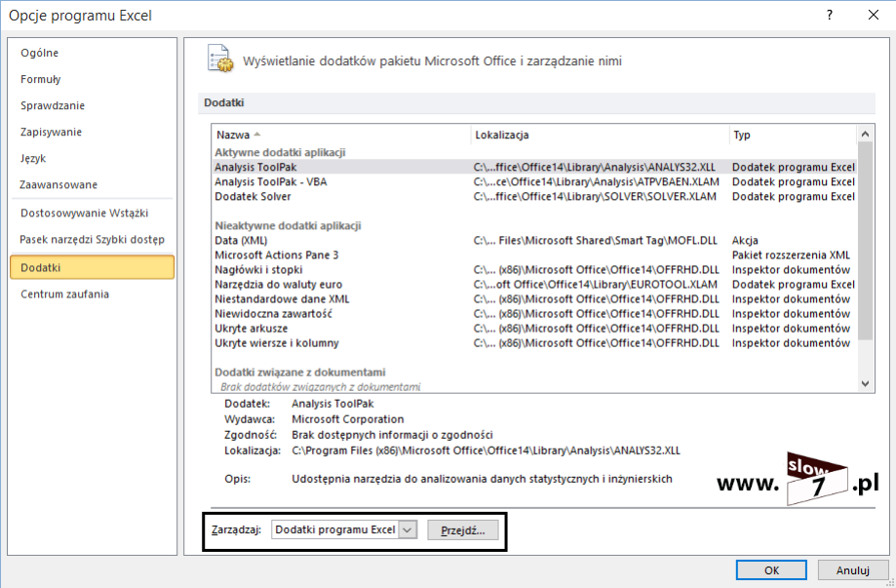Click the Anuluj button
This screenshot has height=588, width=896.
click(x=852, y=570)
